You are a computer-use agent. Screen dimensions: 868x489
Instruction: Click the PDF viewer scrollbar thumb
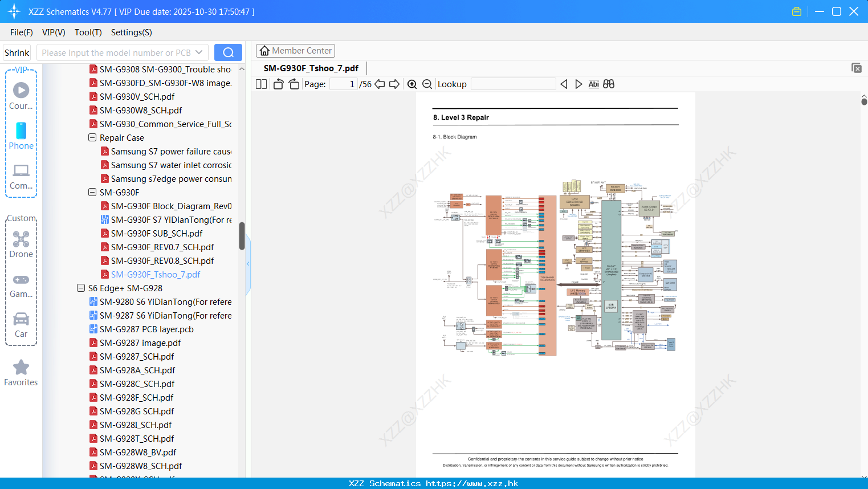click(x=864, y=101)
